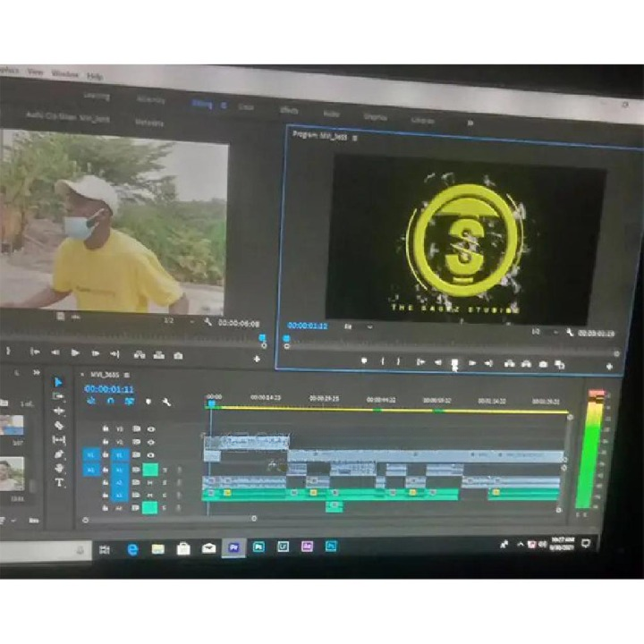Select the Track Select Forward tool
The height and width of the screenshot is (644, 644).
tap(58, 396)
